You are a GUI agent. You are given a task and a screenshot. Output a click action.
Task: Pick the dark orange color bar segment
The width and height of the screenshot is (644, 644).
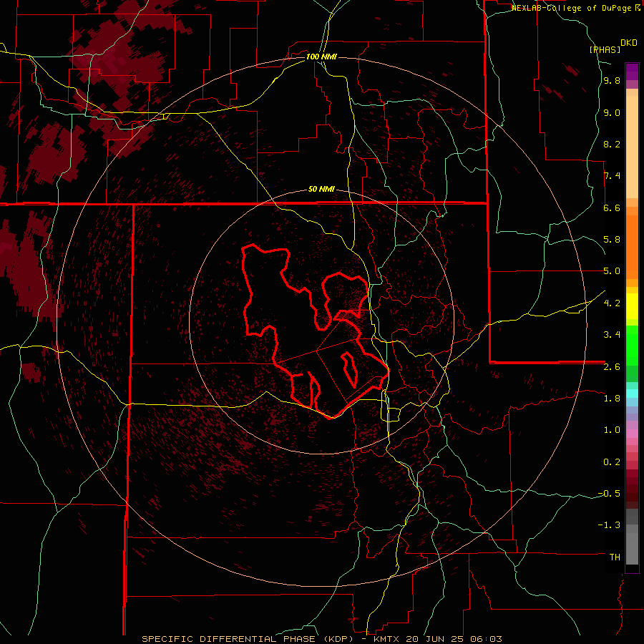(632, 246)
